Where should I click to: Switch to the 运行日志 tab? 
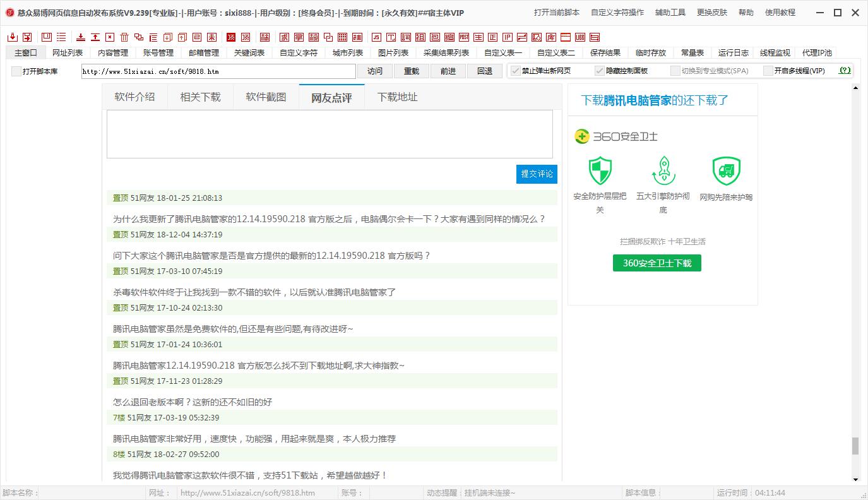click(x=734, y=53)
